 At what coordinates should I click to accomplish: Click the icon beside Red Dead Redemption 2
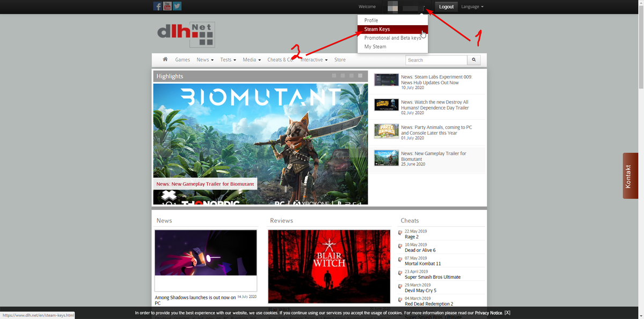(400, 301)
